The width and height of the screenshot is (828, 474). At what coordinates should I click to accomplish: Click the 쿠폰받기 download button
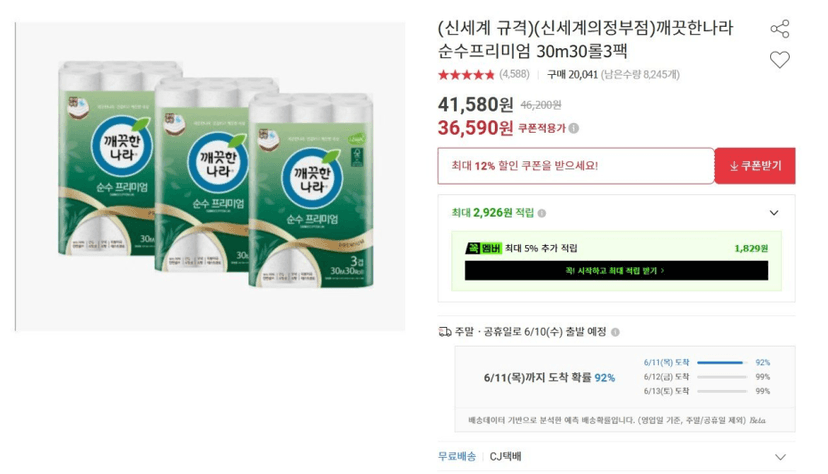(755, 166)
